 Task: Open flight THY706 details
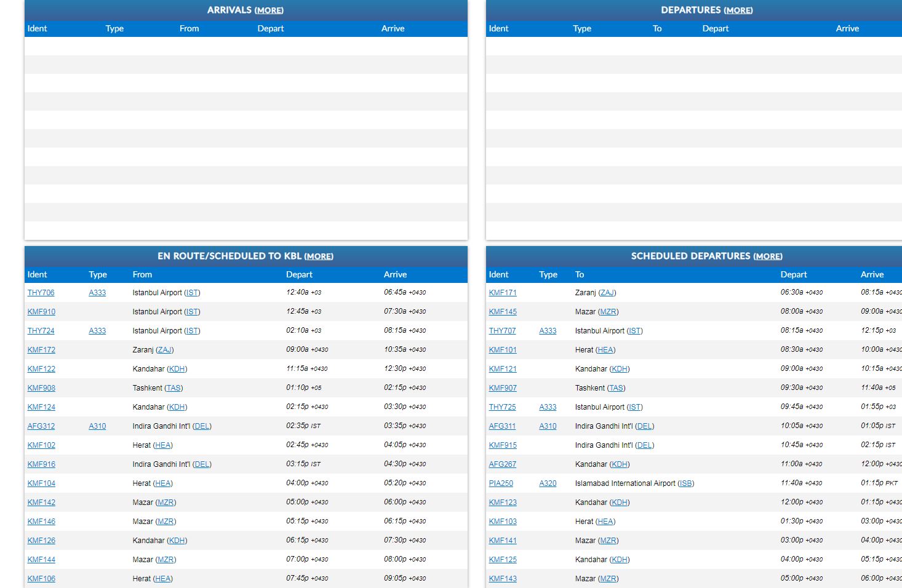click(41, 293)
